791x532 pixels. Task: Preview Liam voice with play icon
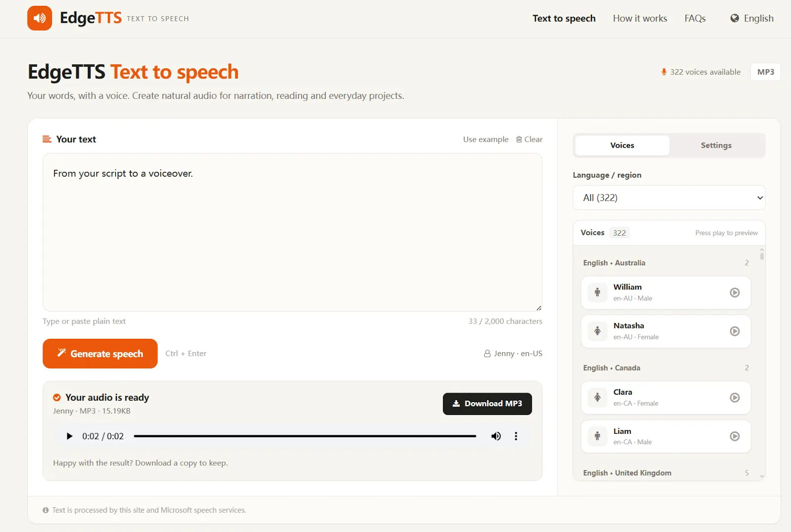[735, 436]
